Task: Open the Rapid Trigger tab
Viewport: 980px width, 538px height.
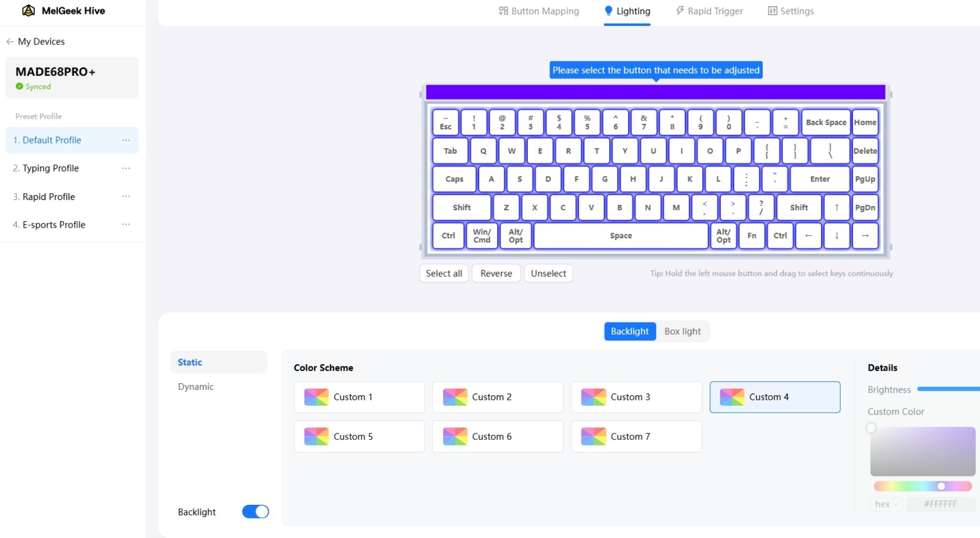Action: point(709,11)
